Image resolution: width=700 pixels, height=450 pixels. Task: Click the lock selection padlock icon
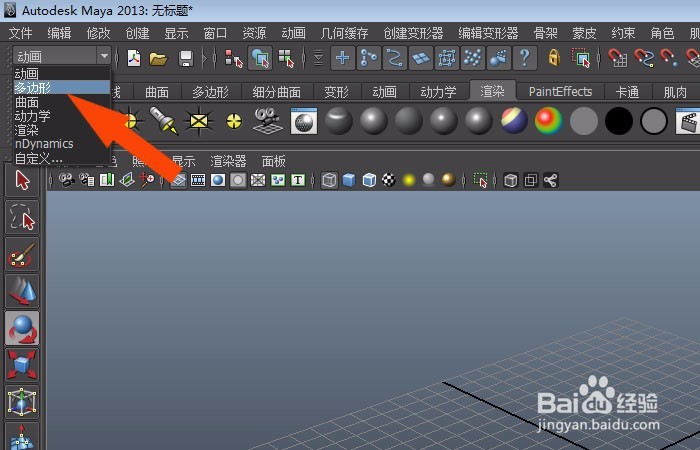tap(554, 58)
